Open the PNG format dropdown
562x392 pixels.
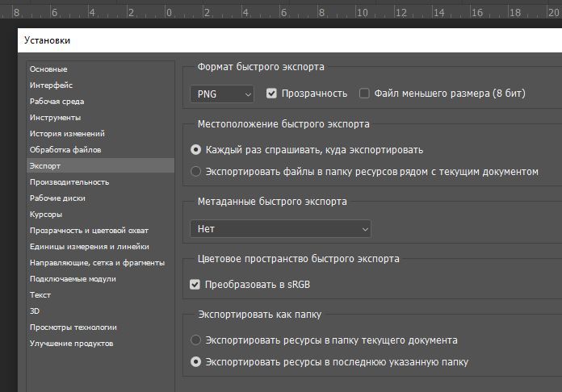click(222, 94)
